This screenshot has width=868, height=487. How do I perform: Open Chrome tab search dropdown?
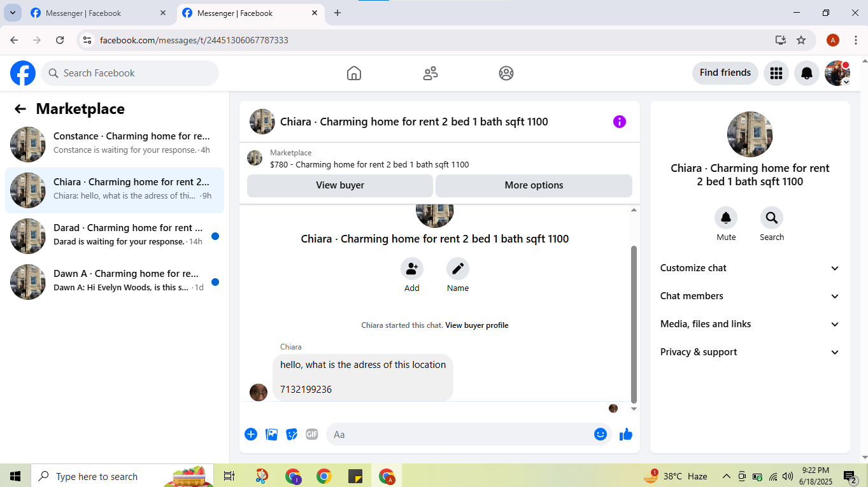pos(12,13)
